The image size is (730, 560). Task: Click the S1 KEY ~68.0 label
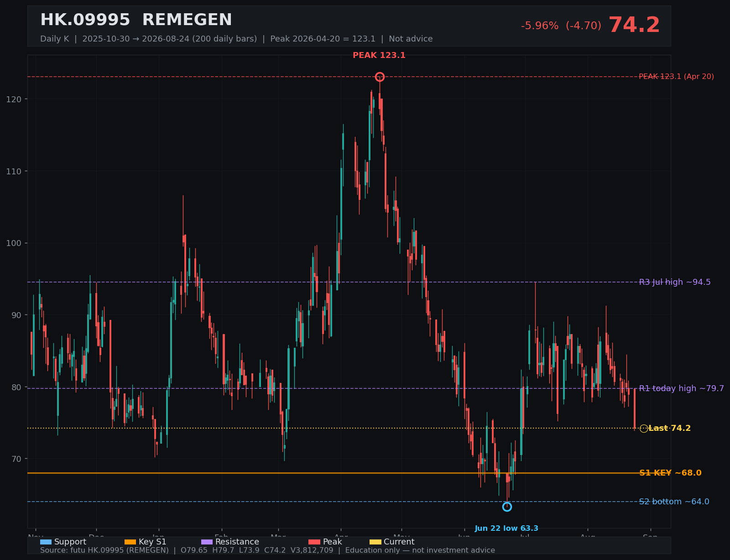(670, 473)
